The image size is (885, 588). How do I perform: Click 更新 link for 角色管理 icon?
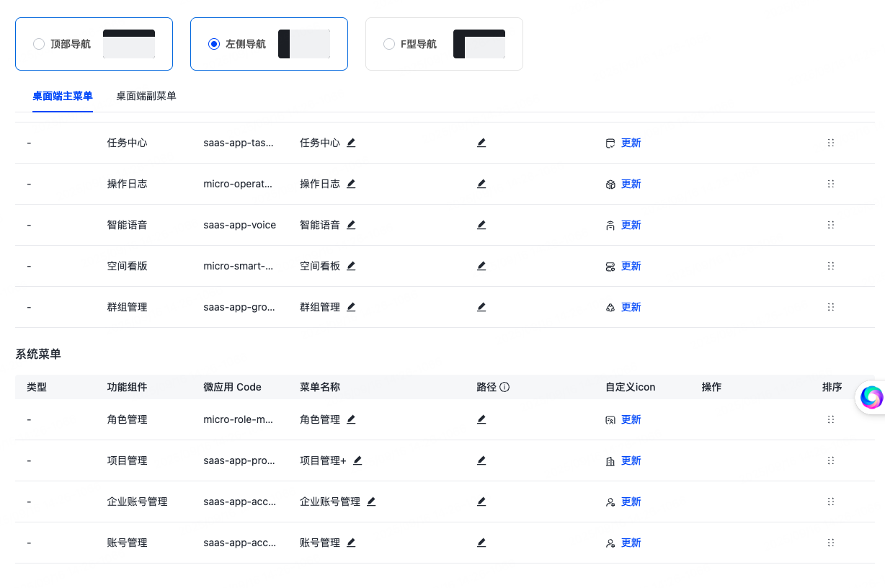click(x=631, y=419)
